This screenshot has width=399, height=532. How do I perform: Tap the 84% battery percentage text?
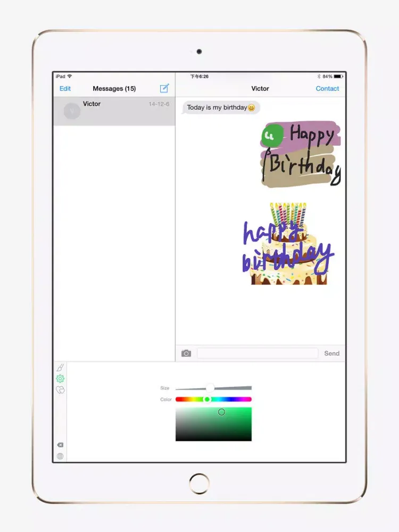click(x=327, y=76)
